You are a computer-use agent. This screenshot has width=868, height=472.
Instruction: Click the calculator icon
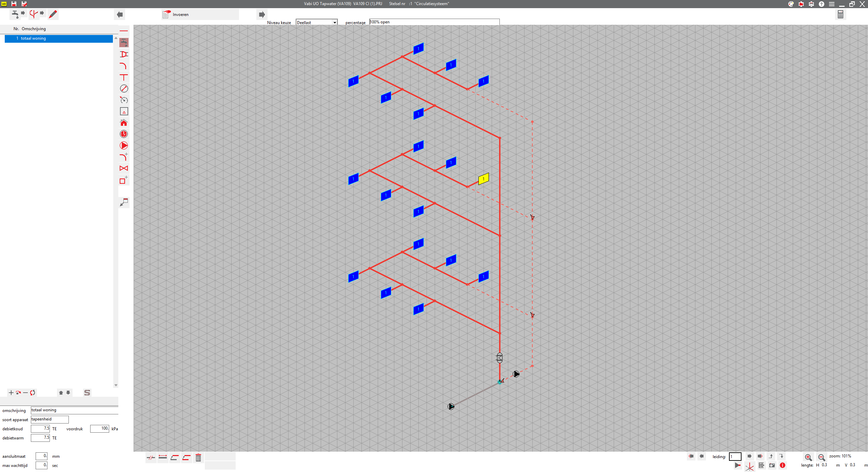tap(840, 14)
